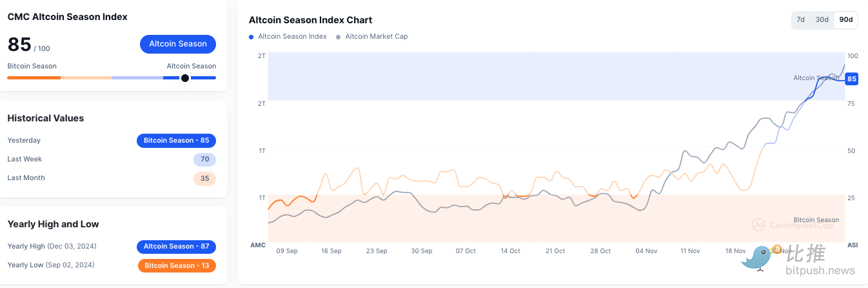Select the 90d chart range
Screen dimensions: 868x288
point(845,20)
